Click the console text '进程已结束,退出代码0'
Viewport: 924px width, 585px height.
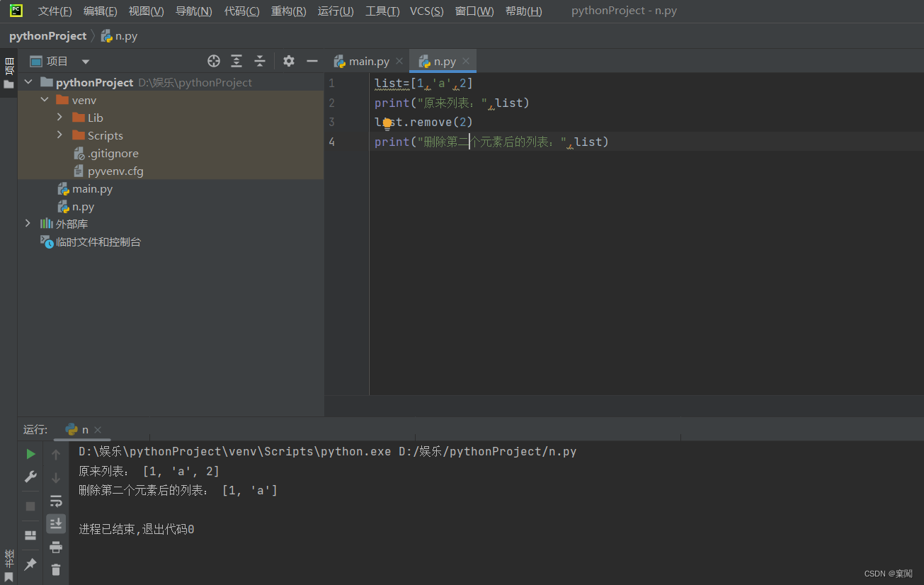point(137,529)
